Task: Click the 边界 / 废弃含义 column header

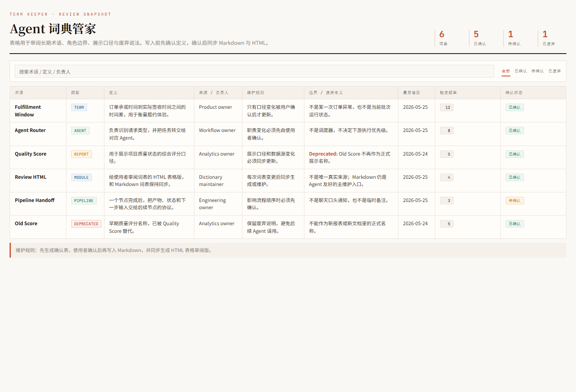Action: pos(351,92)
